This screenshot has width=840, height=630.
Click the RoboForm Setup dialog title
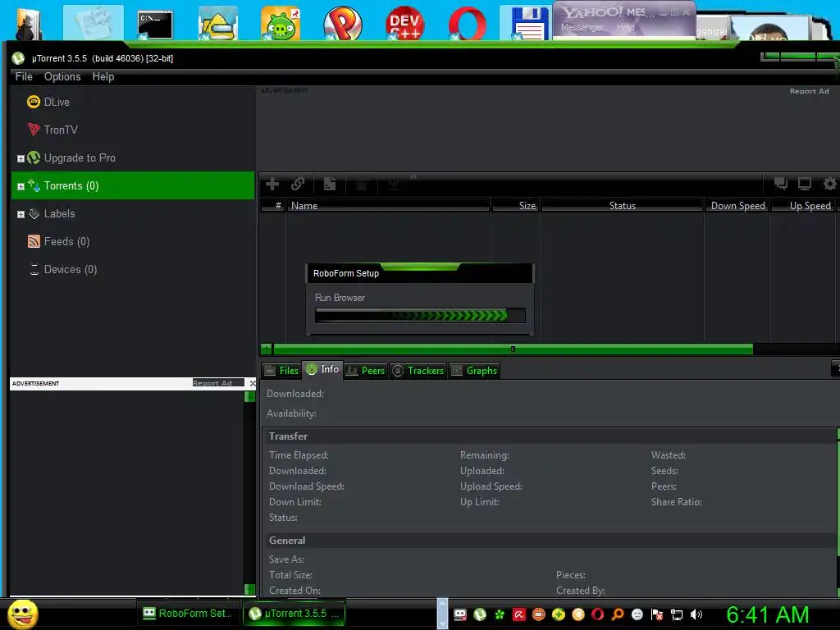(345, 273)
